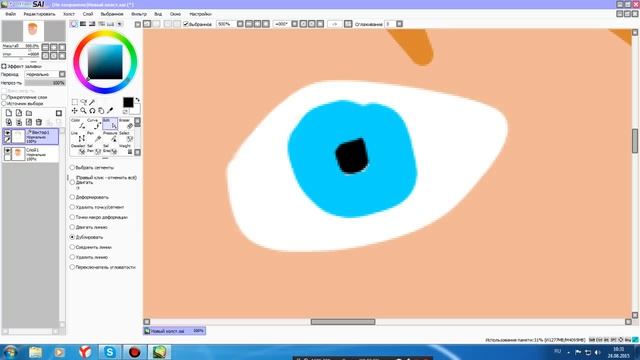Create a new layer folder

coord(29,113)
